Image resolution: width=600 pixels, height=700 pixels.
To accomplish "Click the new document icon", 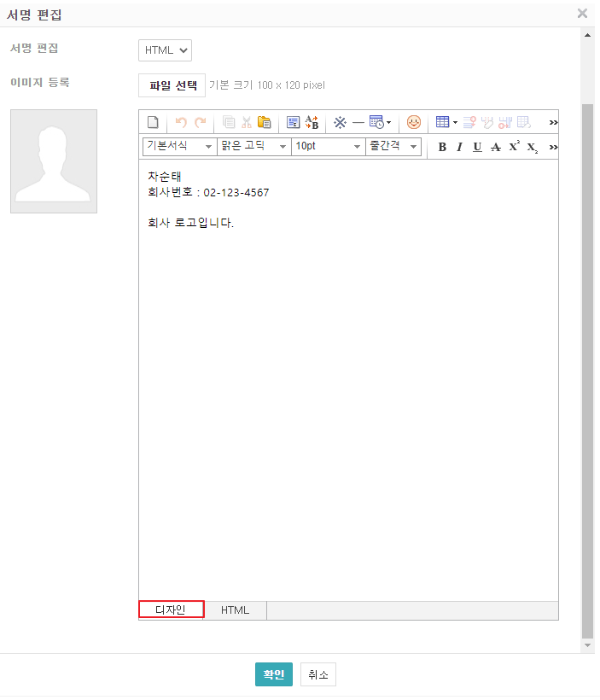I will coord(153,122).
